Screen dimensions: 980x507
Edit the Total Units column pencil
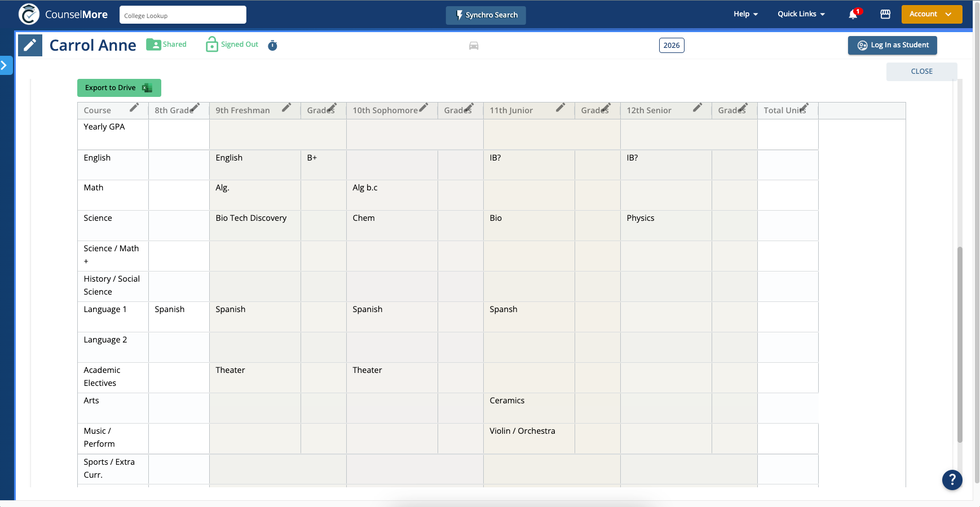804,107
